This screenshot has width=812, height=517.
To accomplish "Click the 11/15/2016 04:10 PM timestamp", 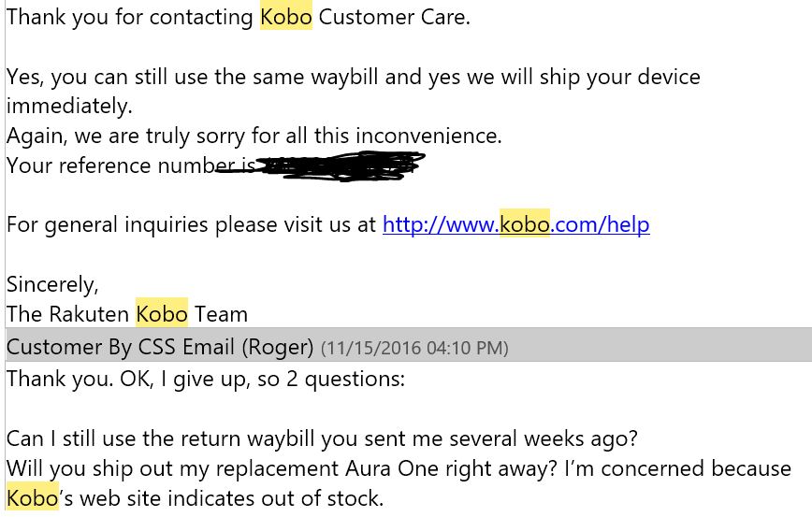I will pos(414,349).
